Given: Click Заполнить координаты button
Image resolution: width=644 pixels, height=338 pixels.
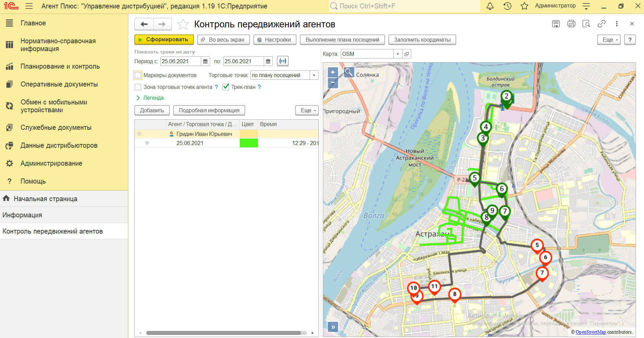Looking at the screenshot, I should 422,40.
